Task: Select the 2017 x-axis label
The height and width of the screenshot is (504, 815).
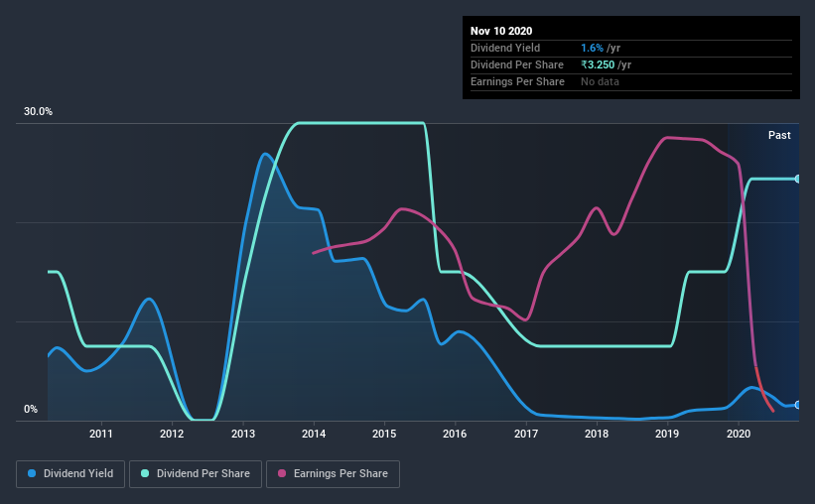Action: [526, 434]
